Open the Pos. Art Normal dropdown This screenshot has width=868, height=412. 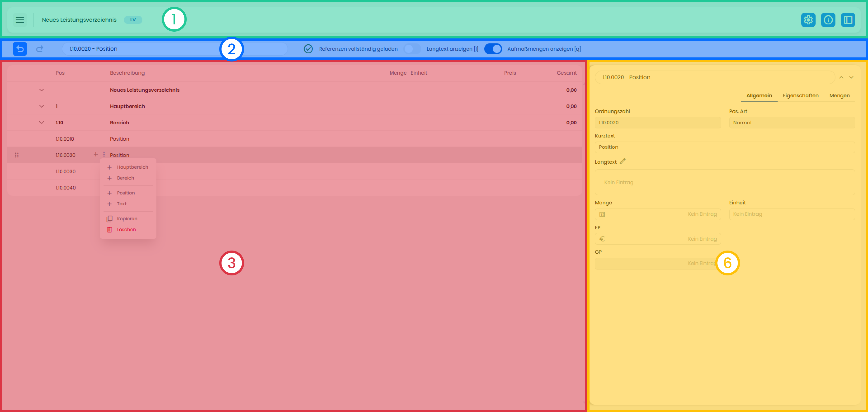tap(792, 123)
